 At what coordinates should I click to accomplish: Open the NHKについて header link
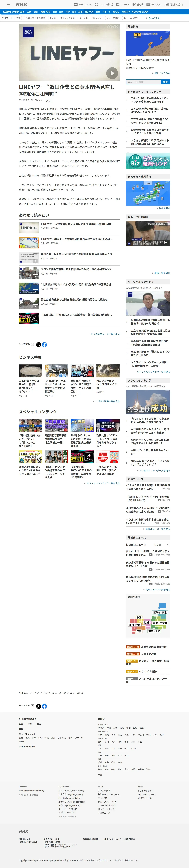[83, 4]
